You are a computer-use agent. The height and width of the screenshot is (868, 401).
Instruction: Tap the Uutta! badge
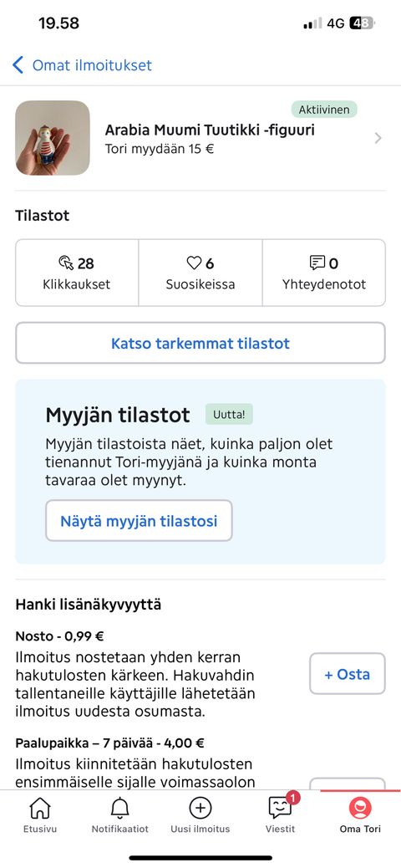click(229, 415)
